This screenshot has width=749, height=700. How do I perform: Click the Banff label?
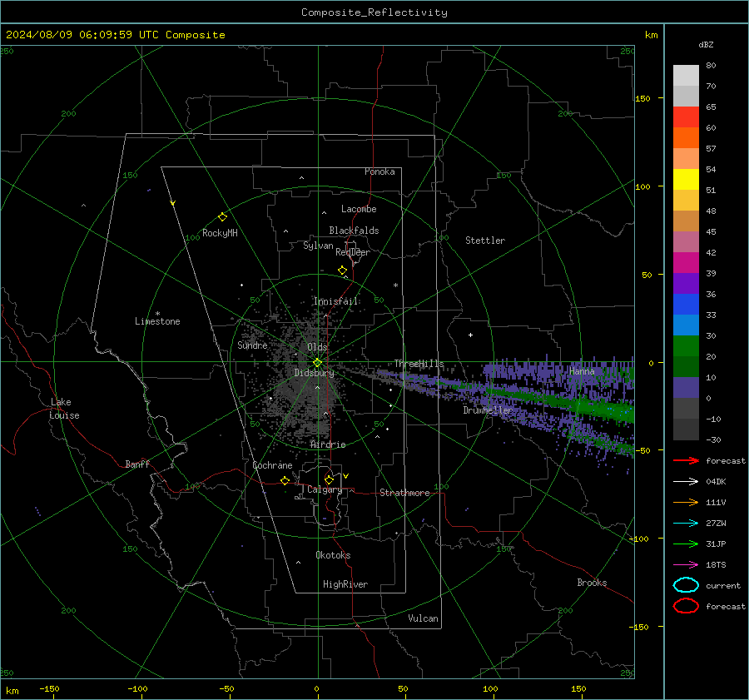[x=137, y=464]
